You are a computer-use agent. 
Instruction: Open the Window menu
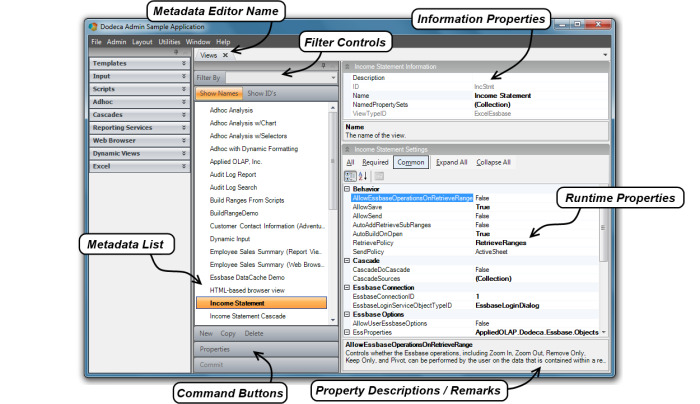point(198,42)
